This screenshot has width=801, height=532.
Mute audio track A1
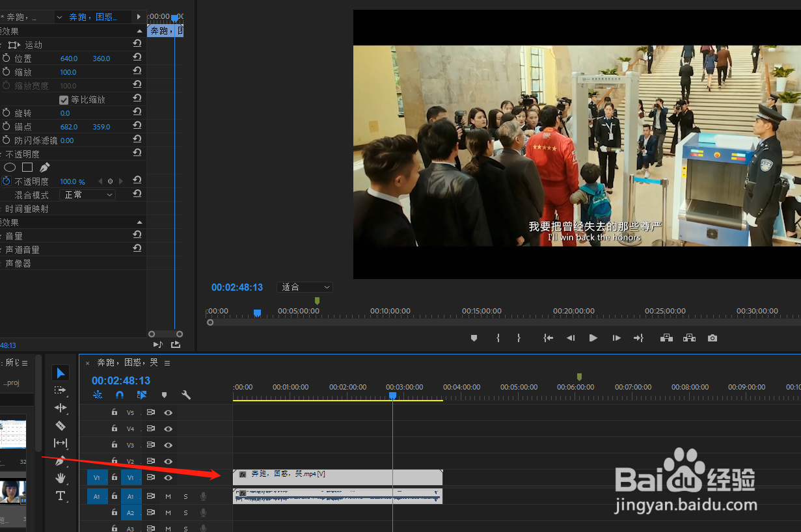coord(168,496)
